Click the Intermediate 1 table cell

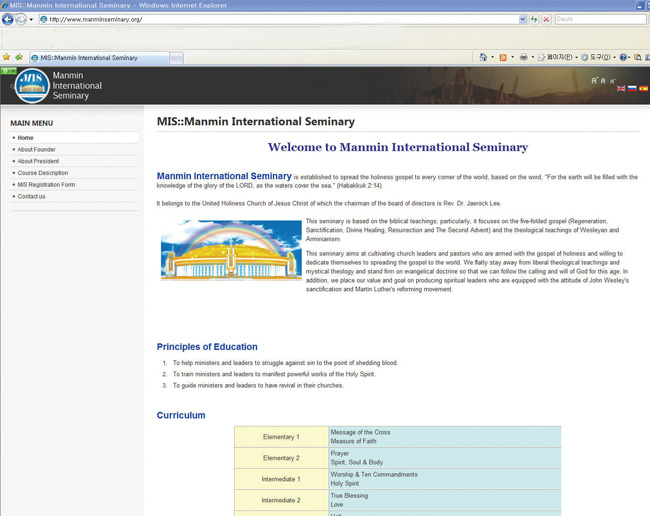[281, 479]
